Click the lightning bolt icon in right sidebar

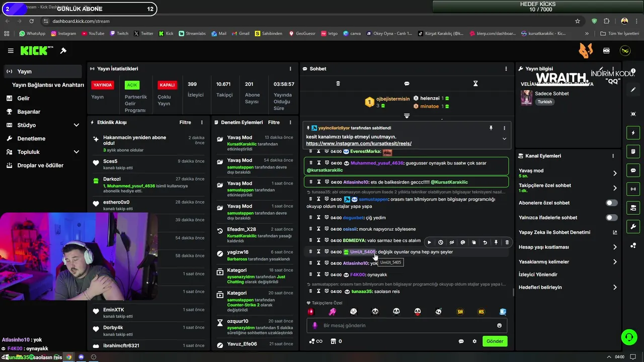633,133
